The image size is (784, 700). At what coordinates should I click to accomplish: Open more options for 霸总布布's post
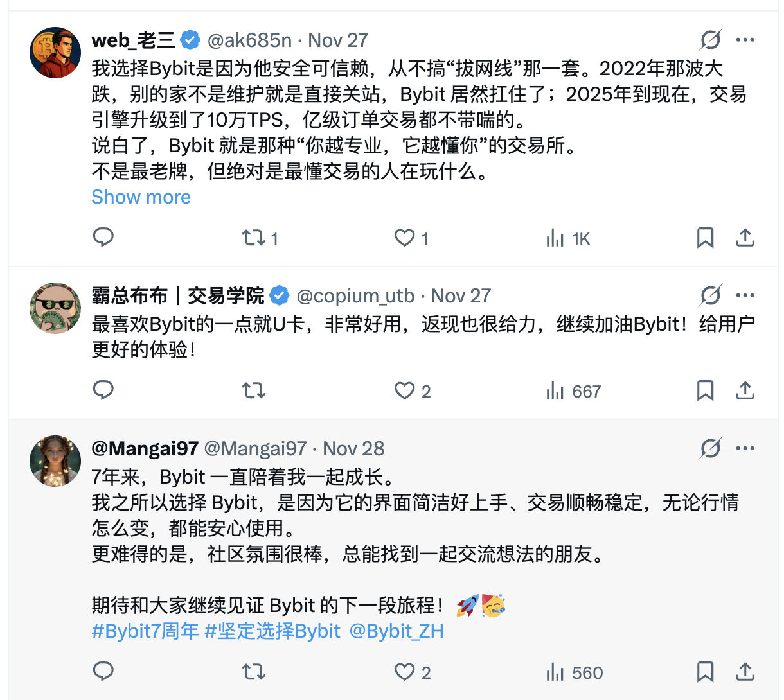[745, 295]
